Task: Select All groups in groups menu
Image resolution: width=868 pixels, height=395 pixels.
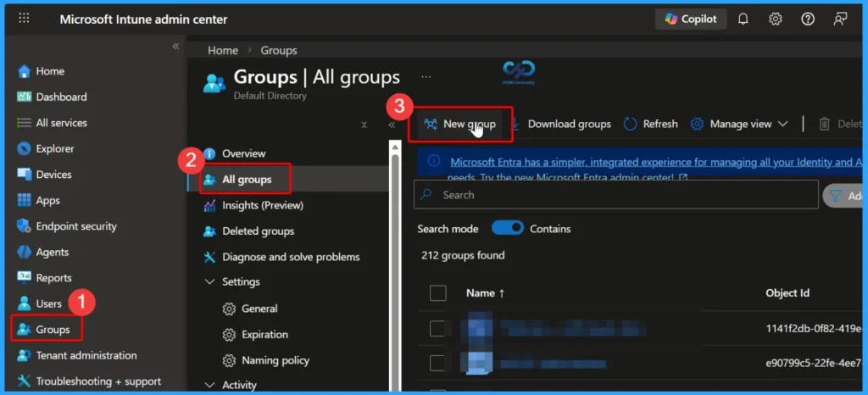Action: (x=245, y=179)
